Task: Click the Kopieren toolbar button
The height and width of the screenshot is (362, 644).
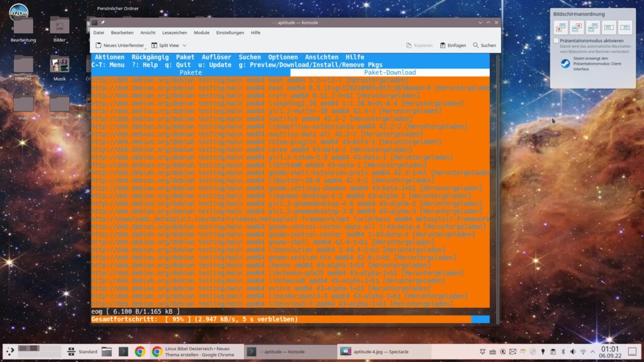Action: 419,45
